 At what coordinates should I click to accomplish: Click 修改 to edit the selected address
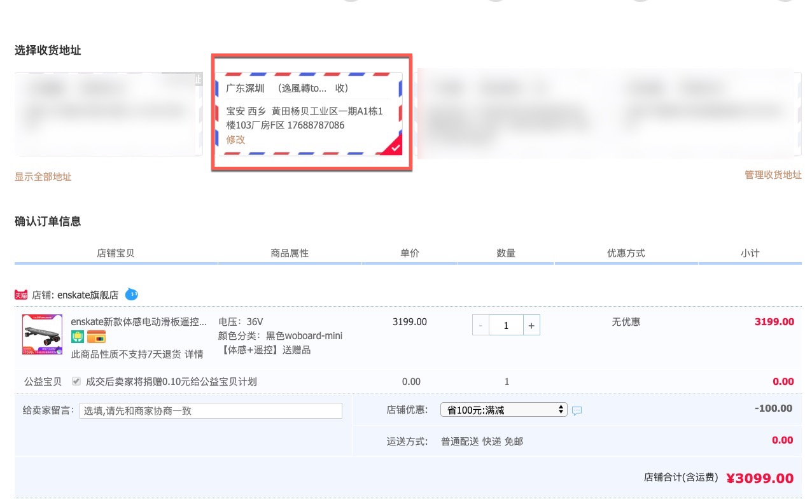pos(235,139)
